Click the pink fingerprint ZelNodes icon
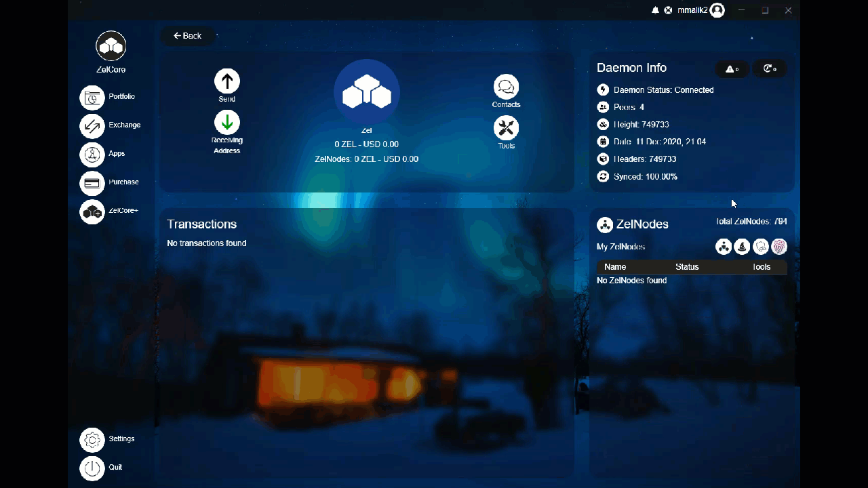Image resolution: width=868 pixels, height=488 pixels. tap(779, 247)
